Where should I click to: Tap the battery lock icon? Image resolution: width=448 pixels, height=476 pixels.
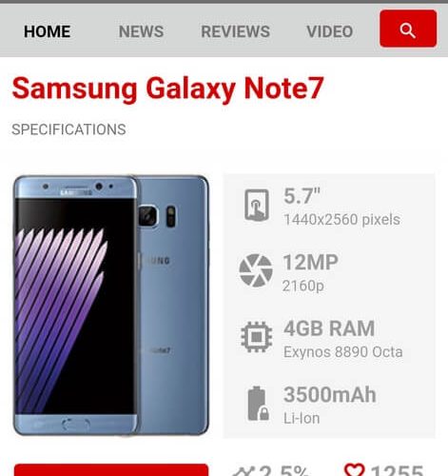258,404
